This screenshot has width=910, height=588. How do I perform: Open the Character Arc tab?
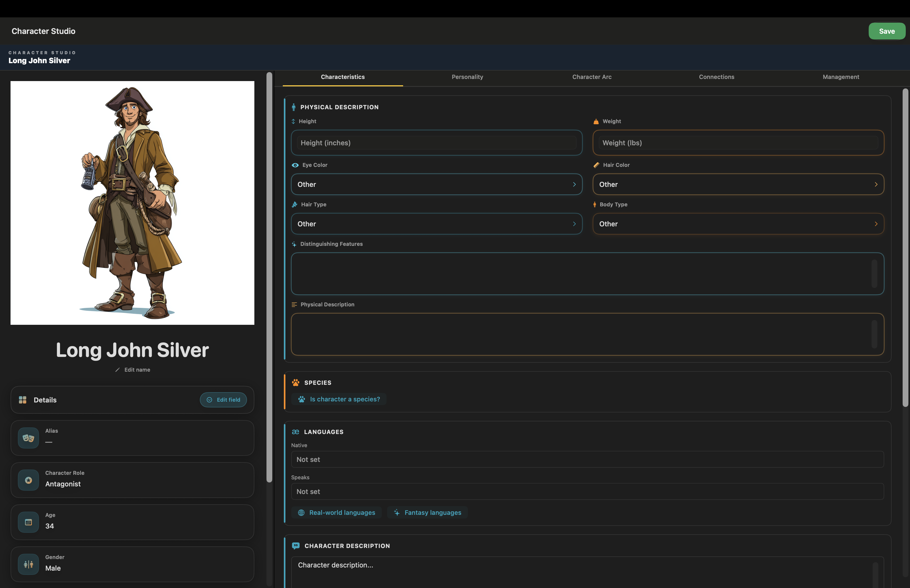click(x=591, y=77)
